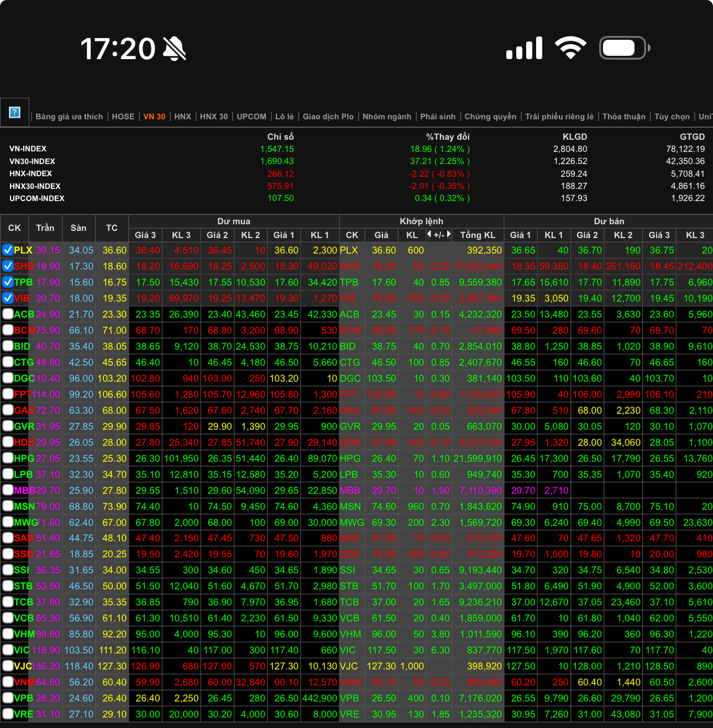713x728 pixels.
Task: Click VN-INDEX value 1,547.15
Action: (277, 149)
